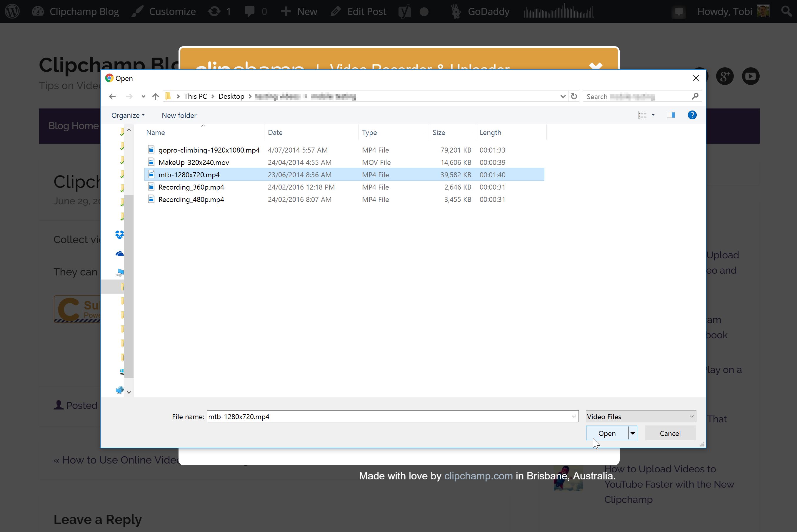
Task: Click New in admin bar
Action: (x=299, y=11)
